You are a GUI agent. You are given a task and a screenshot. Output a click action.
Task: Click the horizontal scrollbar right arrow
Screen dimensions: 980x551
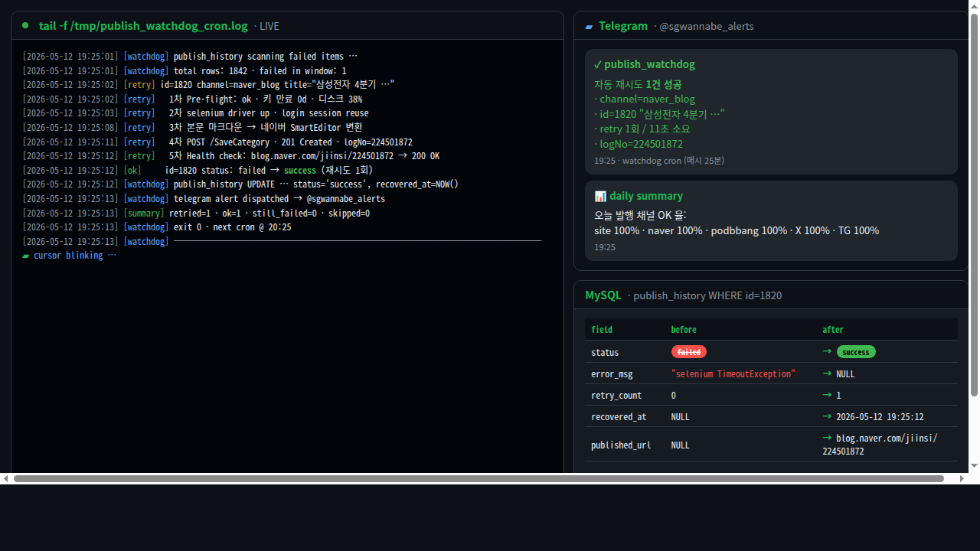tap(962, 478)
